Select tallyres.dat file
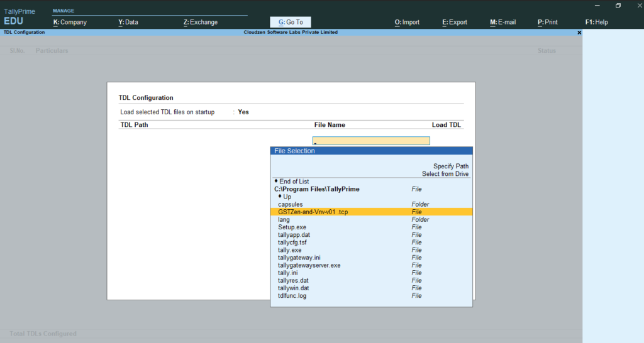This screenshot has height=343, width=644. [x=371, y=281]
